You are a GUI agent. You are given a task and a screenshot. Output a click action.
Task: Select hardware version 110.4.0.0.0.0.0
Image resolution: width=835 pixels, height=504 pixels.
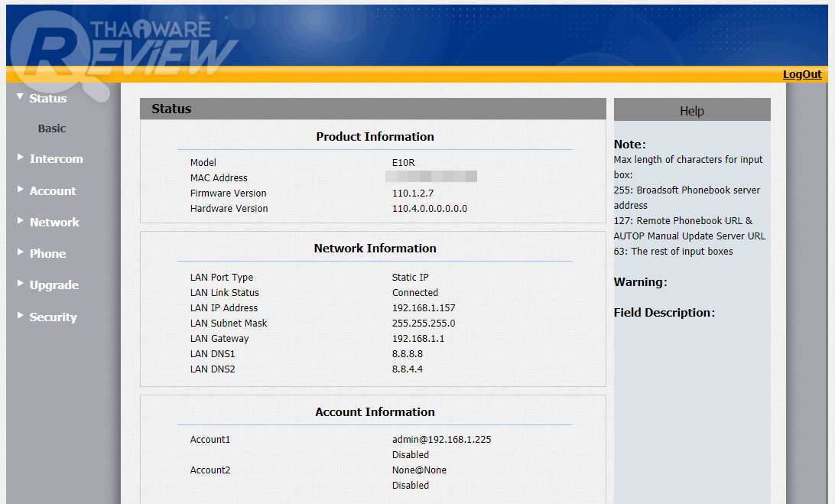click(x=429, y=209)
